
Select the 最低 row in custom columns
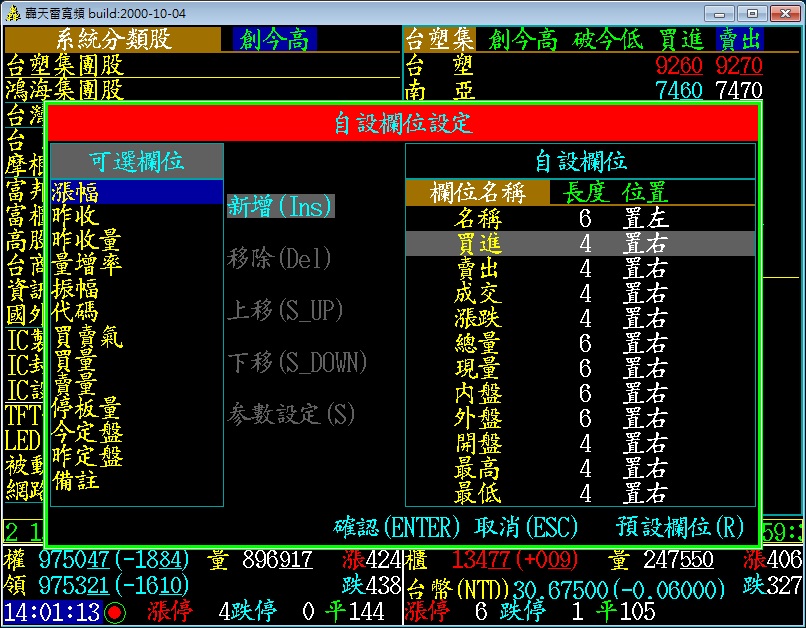click(x=580, y=493)
